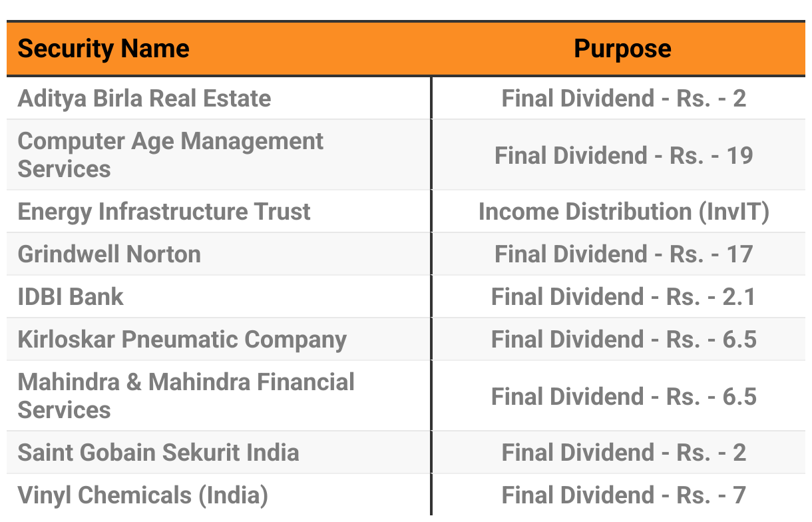
Task: Select Aditya Birla Real Estate row
Action: point(406,99)
